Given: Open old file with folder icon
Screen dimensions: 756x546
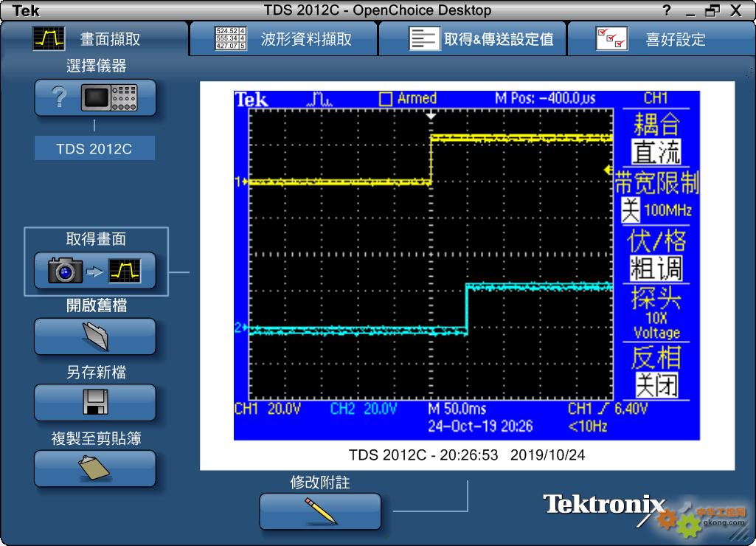Looking at the screenshot, I should 95,336.
